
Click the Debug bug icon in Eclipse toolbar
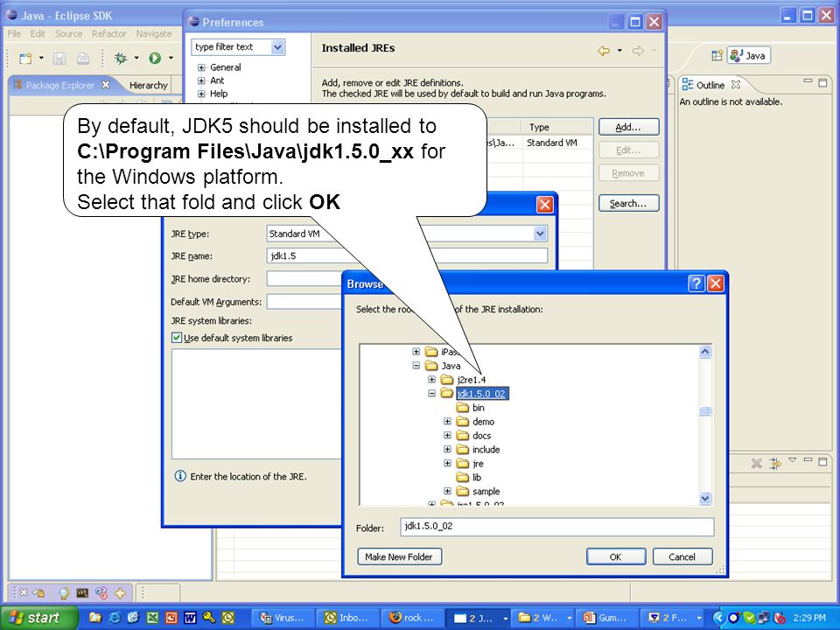[x=121, y=58]
